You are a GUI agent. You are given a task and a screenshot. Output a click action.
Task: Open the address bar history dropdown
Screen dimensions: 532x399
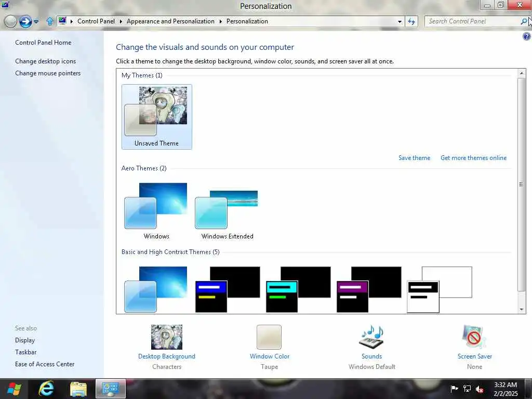pos(400,22)
